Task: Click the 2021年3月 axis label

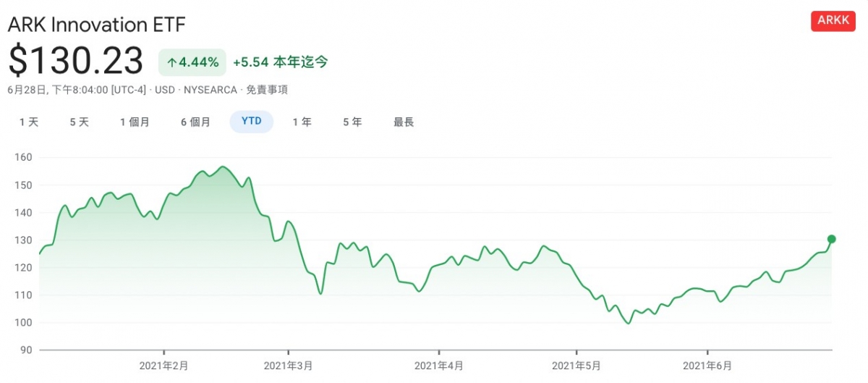Action: tap(289, 366)
